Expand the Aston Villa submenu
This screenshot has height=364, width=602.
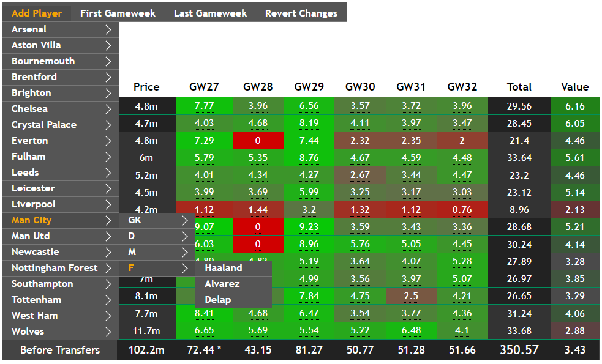[x=61, y=45]
